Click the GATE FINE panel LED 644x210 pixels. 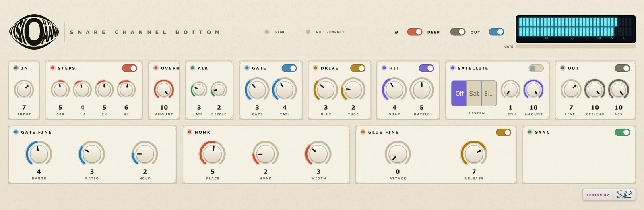(x=16, y=132)
